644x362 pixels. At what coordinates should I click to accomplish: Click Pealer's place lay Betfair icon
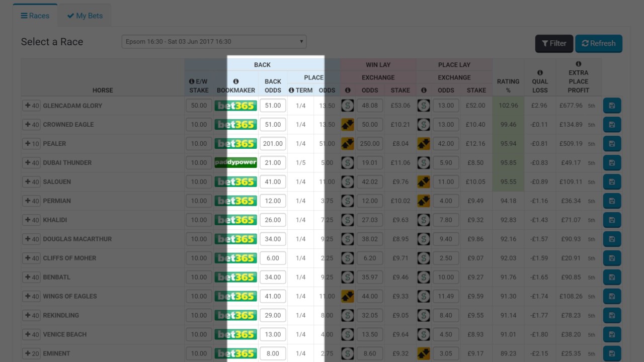tap(424, 144)
